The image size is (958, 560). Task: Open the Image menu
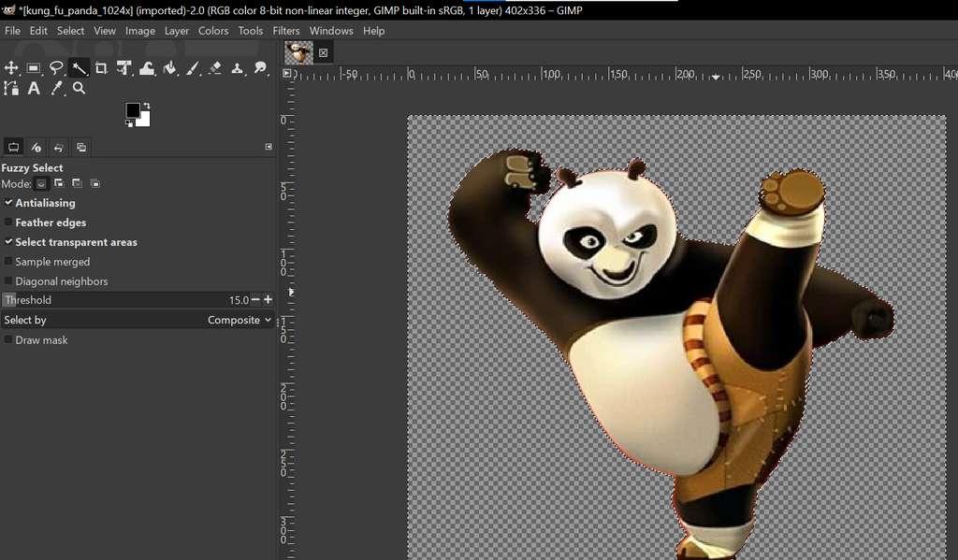pos(140,31)
